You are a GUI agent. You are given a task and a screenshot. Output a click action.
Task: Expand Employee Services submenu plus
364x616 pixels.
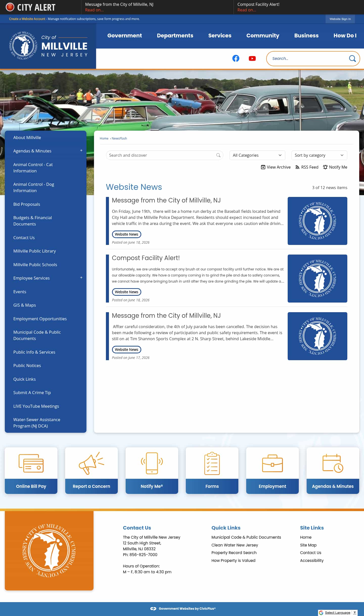tap(81, 278)
